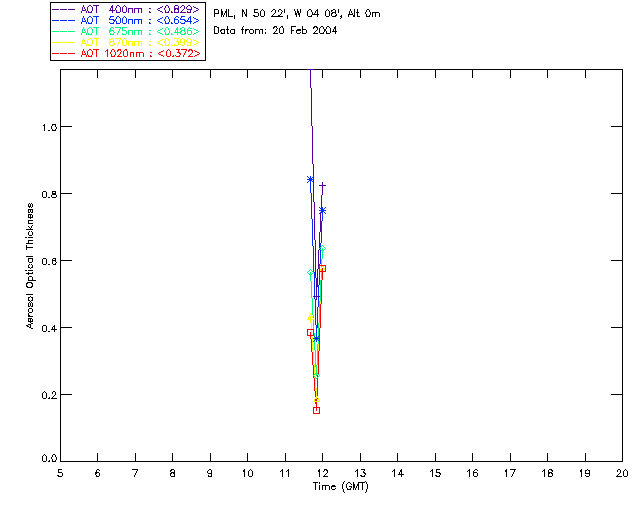
Task: Click the green diamond marker near 0.56
Action: pos(310,272)
